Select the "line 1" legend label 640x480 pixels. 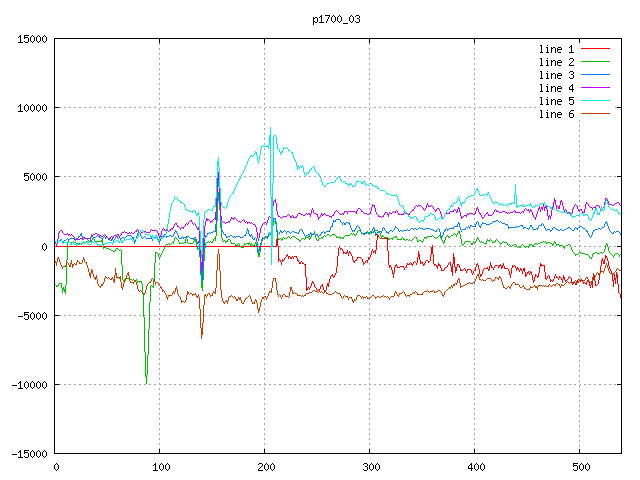[557, 49]
